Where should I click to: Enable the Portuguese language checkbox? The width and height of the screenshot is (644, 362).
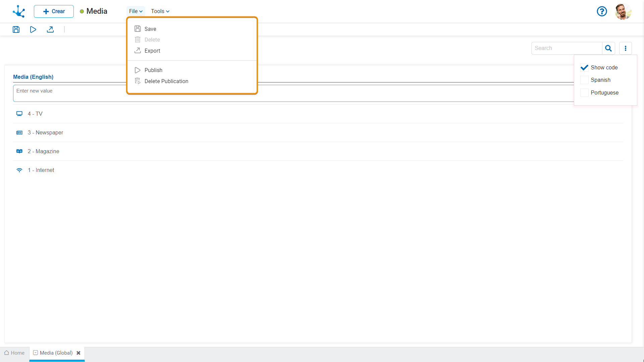(x=584, y=93)
